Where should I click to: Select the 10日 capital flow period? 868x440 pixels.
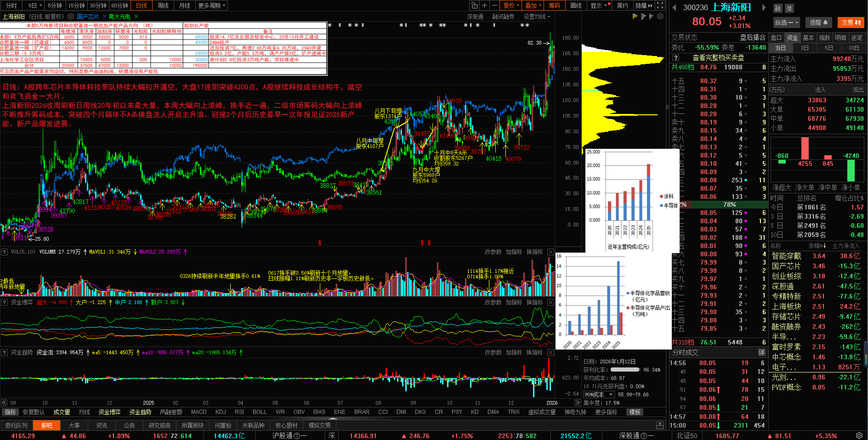[x=854, y=48]
